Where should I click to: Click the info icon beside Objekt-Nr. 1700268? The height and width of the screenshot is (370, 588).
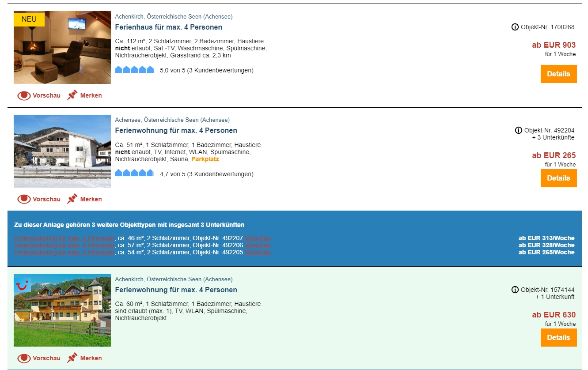point(515,27)
